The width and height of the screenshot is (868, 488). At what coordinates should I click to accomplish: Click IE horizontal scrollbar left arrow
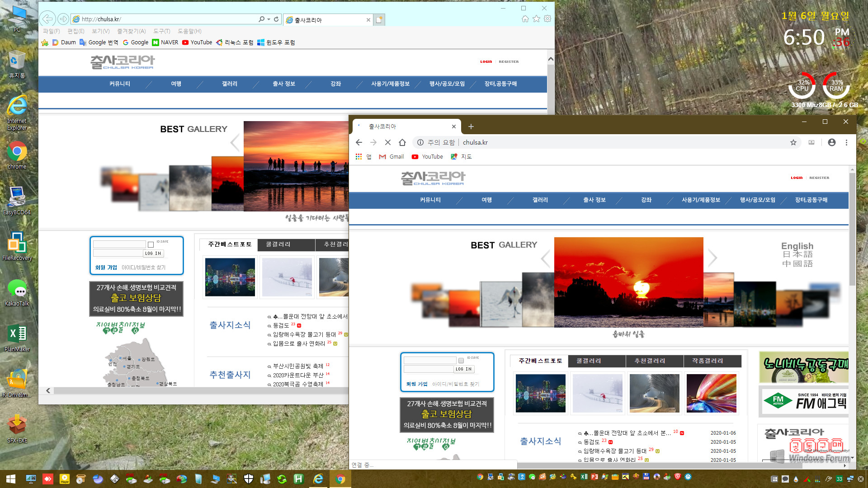48,390
